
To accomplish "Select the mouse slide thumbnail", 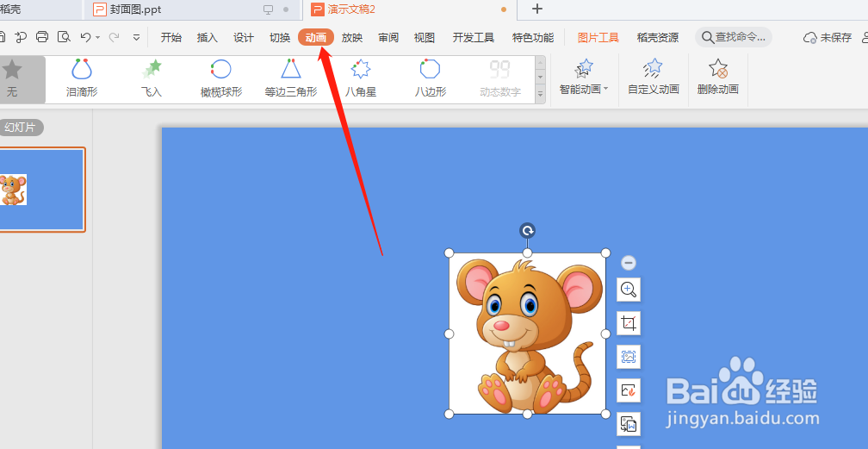I will [43, 190].
